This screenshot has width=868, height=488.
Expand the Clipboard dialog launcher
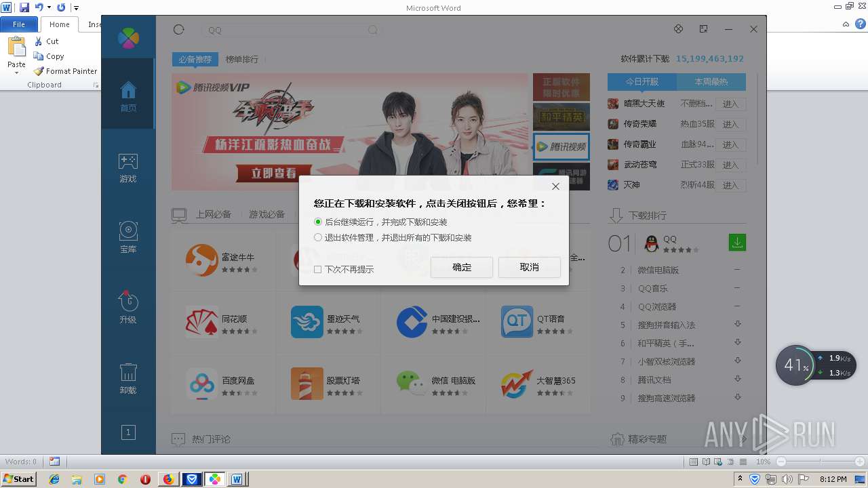(96, 85)
